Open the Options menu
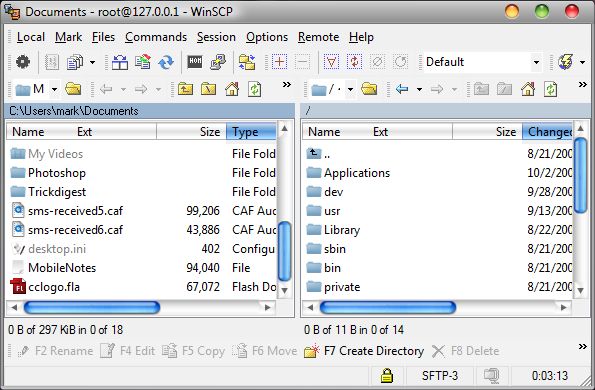The image size is (595, 390). (267, 37)
